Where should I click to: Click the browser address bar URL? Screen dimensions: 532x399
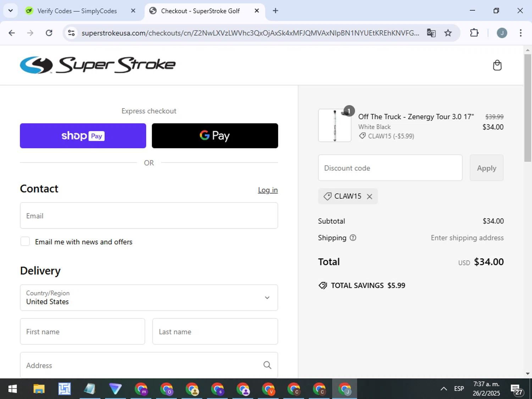(x=250, y=33)
